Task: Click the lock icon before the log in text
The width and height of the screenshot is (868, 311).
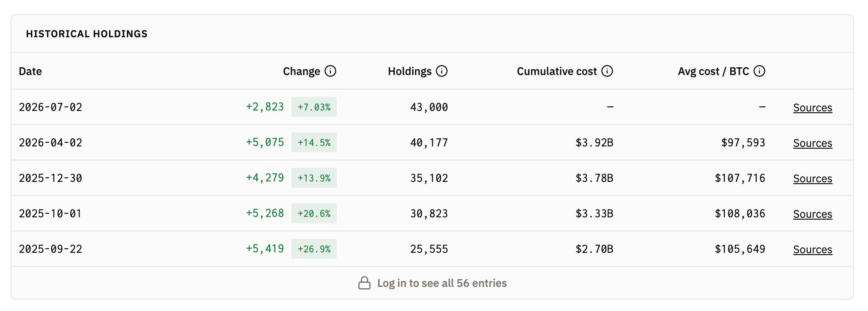Action: pyautogui.click(x=364, y=283)
